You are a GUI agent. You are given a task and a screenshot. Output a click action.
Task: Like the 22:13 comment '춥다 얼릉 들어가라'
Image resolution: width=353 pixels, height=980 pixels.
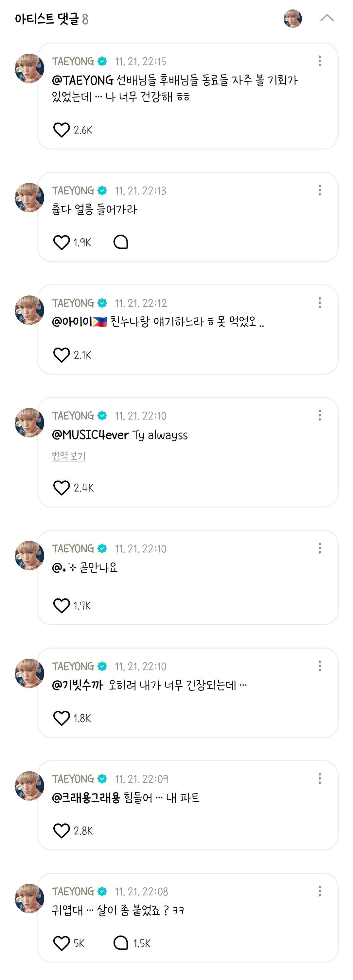click(x=61, y=242)
